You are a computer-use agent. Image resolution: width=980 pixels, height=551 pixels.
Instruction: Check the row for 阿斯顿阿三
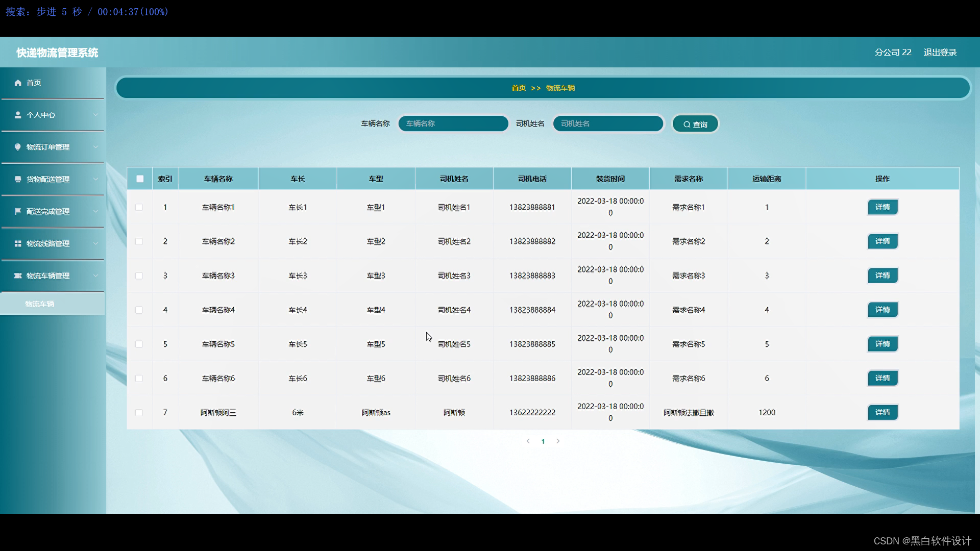click(x=139, y=412)
